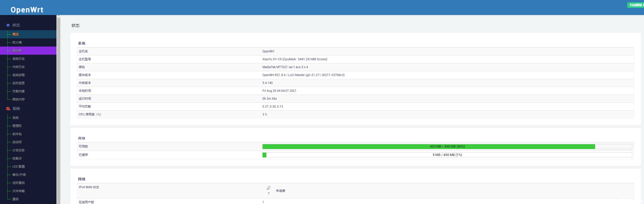Toggle the green auto-refresh button
The height and width of the screenshot is (204, 644).
(635, 5)
